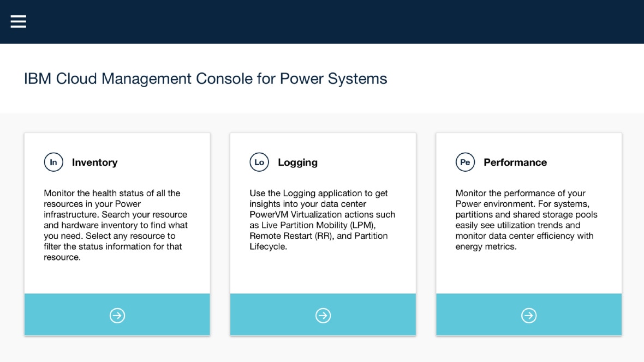The width and height of the screenshot is (644, 362).
Task: Launch Inventory via its arrow icon
Action: [117, 316]
